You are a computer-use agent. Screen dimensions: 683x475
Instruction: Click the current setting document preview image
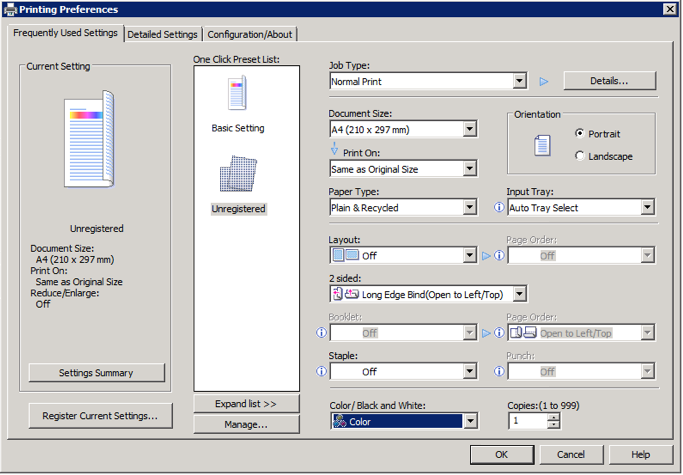click(89, 139)
